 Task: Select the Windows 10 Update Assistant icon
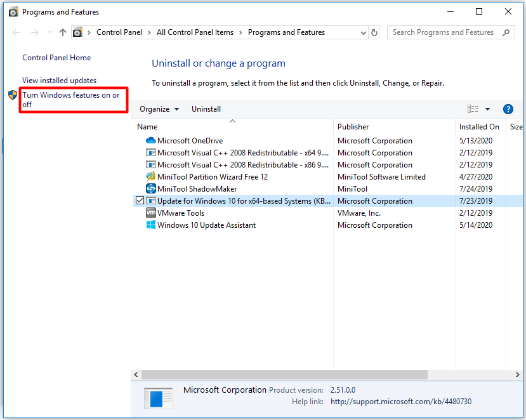150,225
